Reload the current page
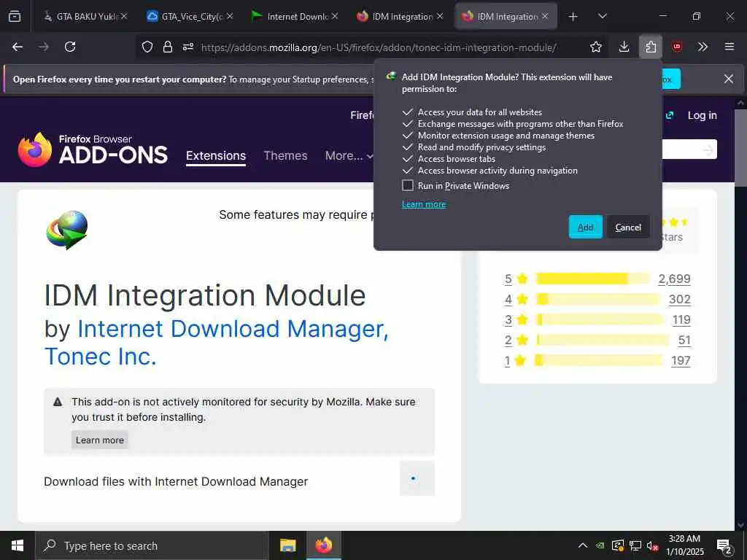This screenshot has height=560, width=747. coord(70,47)
